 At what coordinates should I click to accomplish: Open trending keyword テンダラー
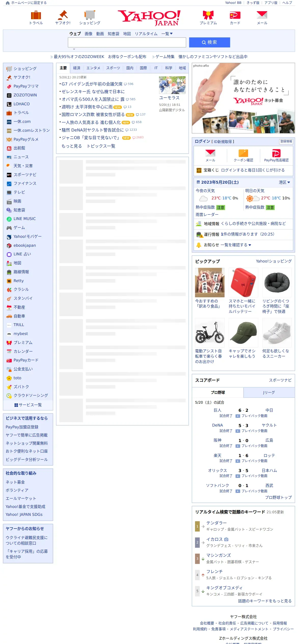tap(216, 523)
